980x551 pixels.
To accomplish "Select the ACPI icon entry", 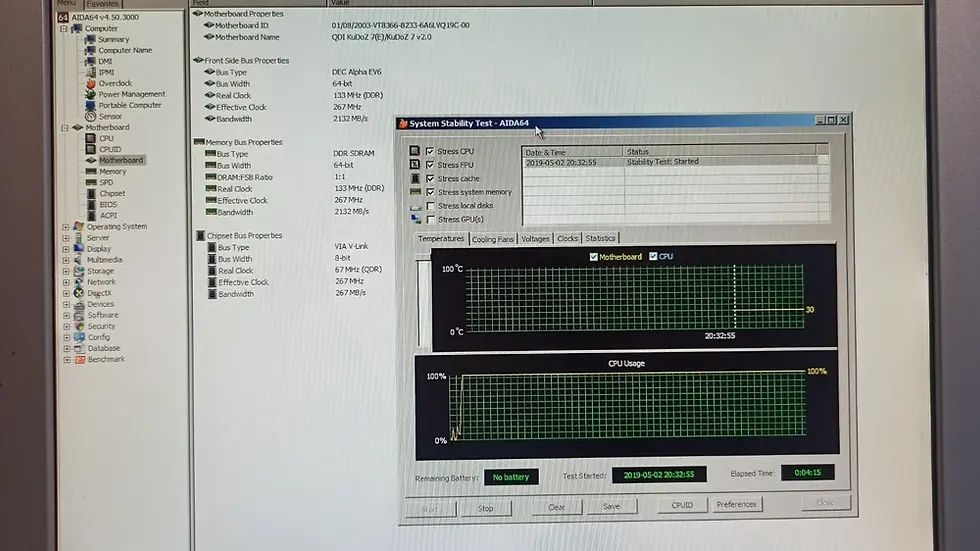I will [91, 216].
